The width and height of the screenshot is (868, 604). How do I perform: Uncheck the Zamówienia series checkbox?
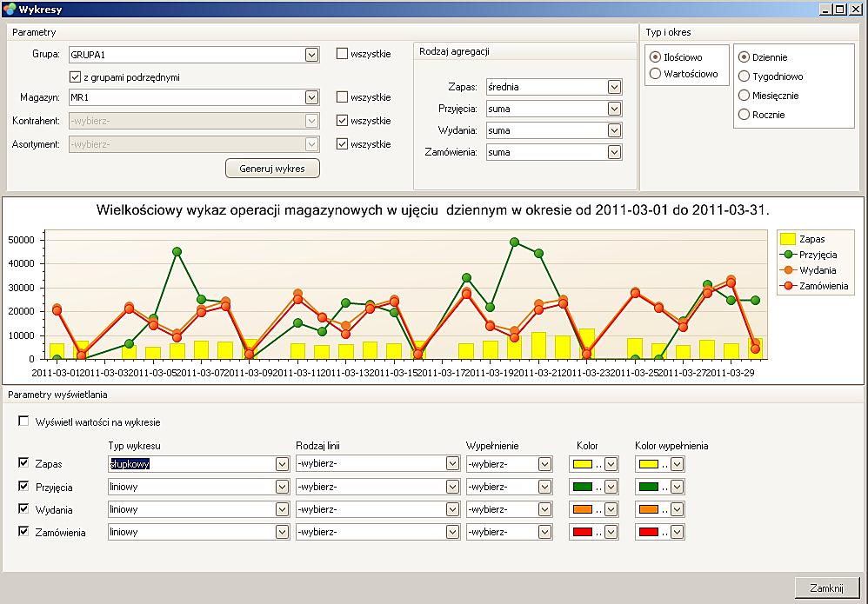(23, 531)
